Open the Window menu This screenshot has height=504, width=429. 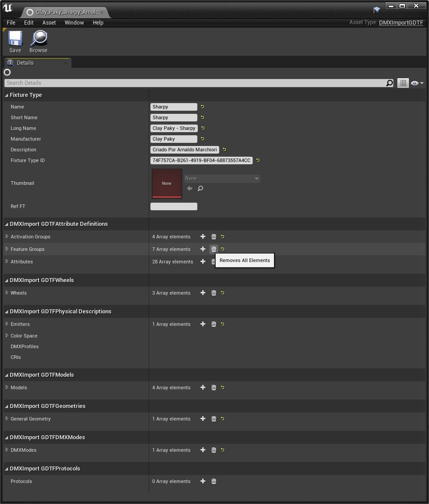(x=74, y=23)
